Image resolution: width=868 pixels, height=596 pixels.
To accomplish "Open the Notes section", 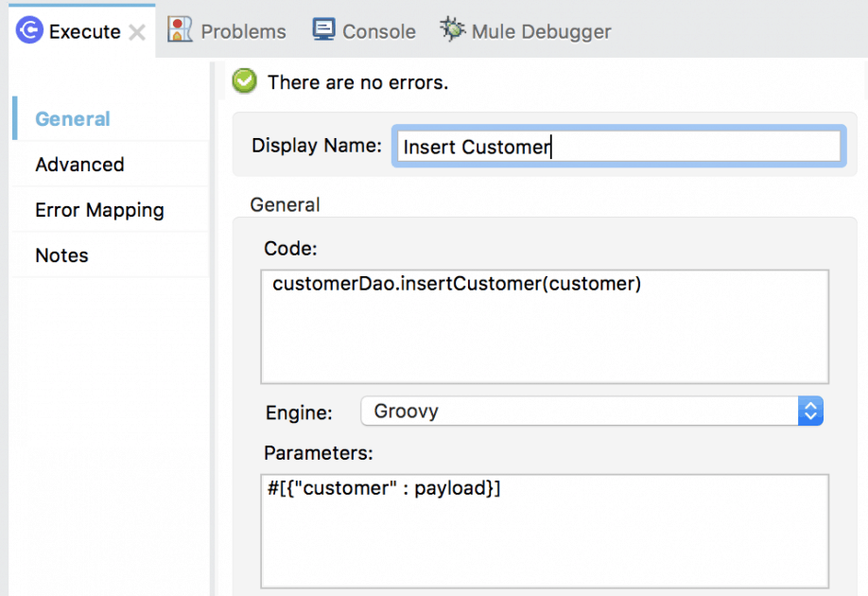I will (x=61, y=255).
